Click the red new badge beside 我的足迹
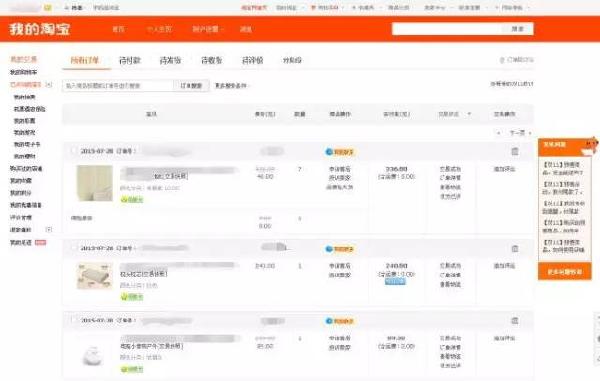 point(41,243)
